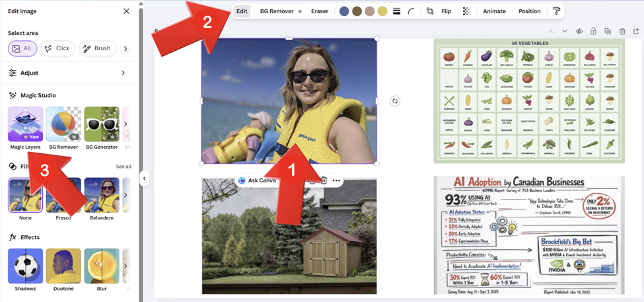Click the paint roller copy style icon
The height and width of the screenshot is (302, 644).
(x=556, y=11)
